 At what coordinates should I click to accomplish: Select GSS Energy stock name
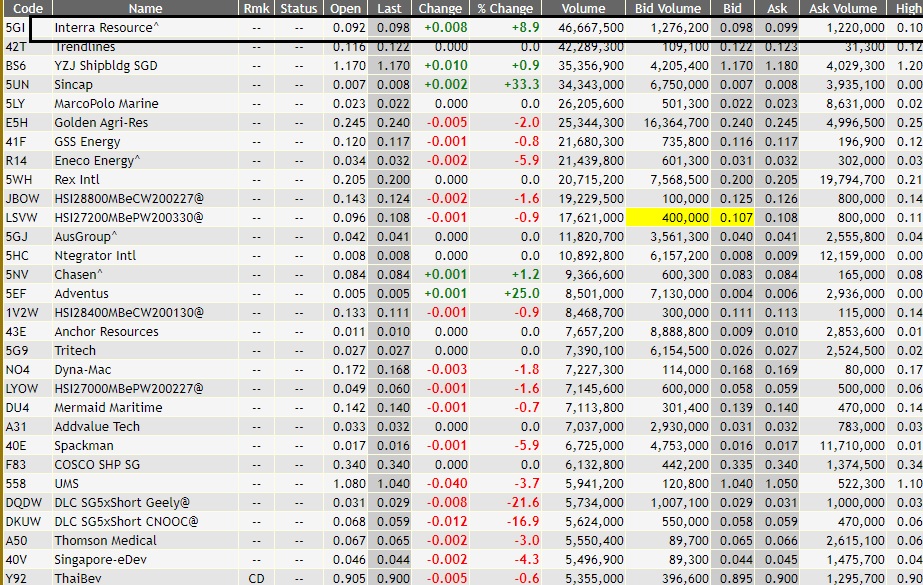(87, 142)
